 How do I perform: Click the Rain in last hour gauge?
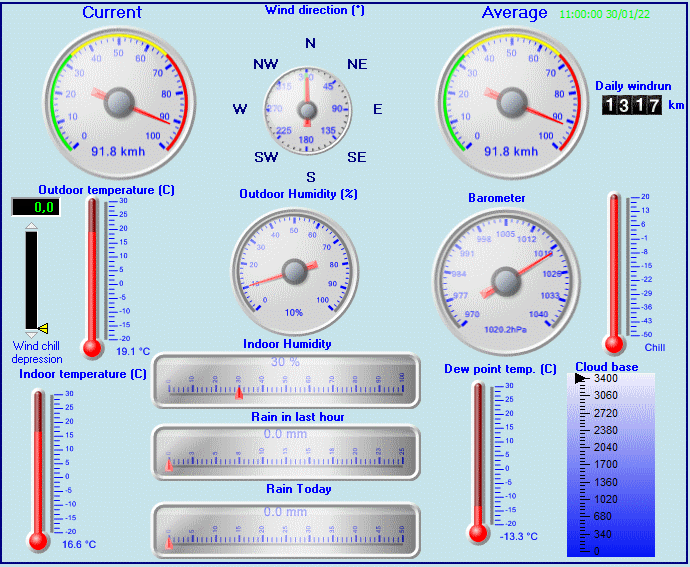point(286,452)
